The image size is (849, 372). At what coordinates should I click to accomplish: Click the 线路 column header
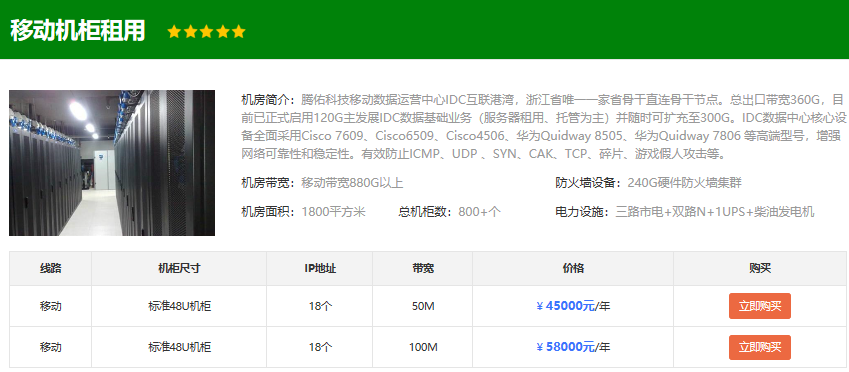[x=50, y=269]
